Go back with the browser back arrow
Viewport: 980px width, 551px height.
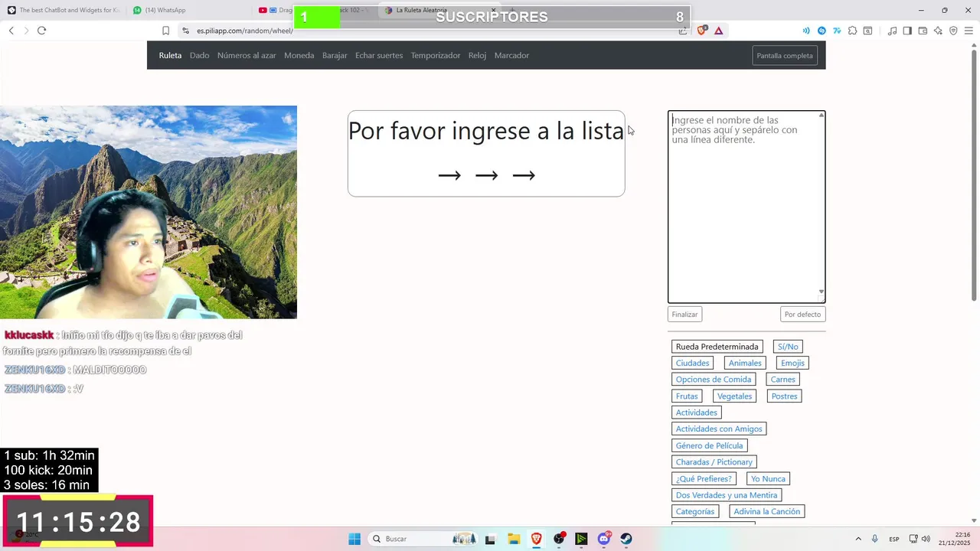(11, 31)
